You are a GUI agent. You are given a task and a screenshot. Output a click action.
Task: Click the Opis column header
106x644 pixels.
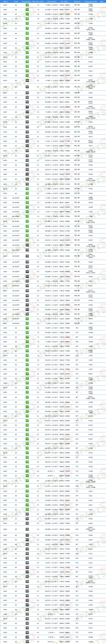pyautogui.click(x=102, y=1)
